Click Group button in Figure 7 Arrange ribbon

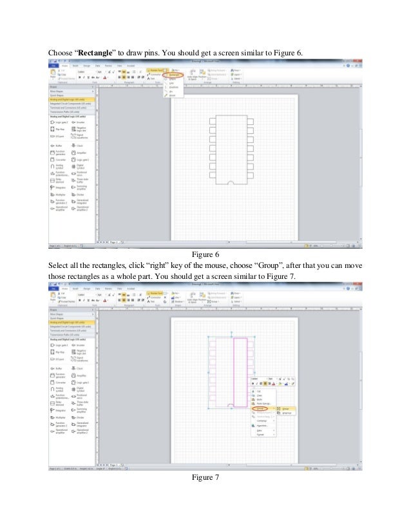[x=213, y=301]
